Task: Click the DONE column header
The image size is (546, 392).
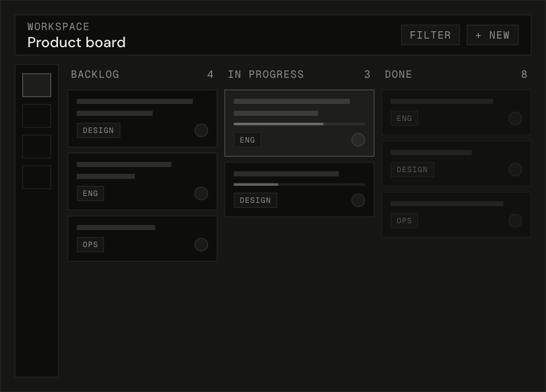Action: tap(398, 74)
